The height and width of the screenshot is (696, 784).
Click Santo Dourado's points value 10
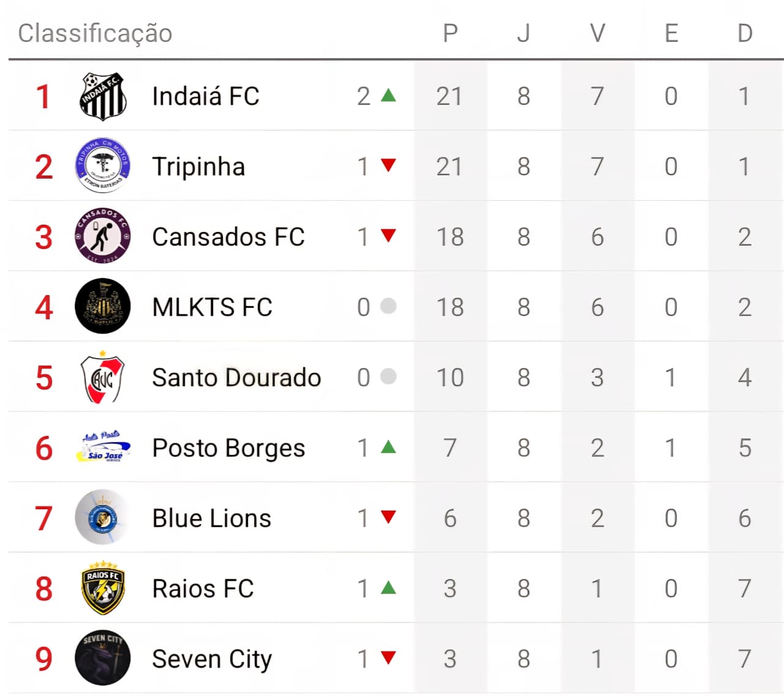point(450,378)
